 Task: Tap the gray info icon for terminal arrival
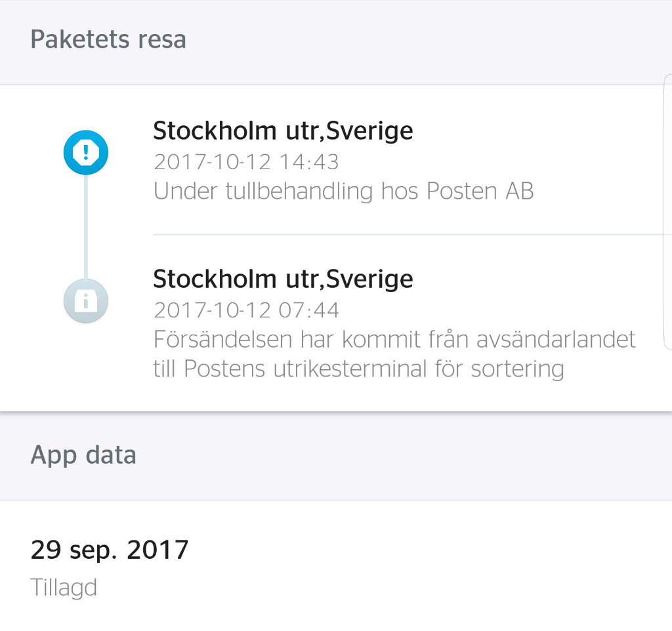pos(85,301)
